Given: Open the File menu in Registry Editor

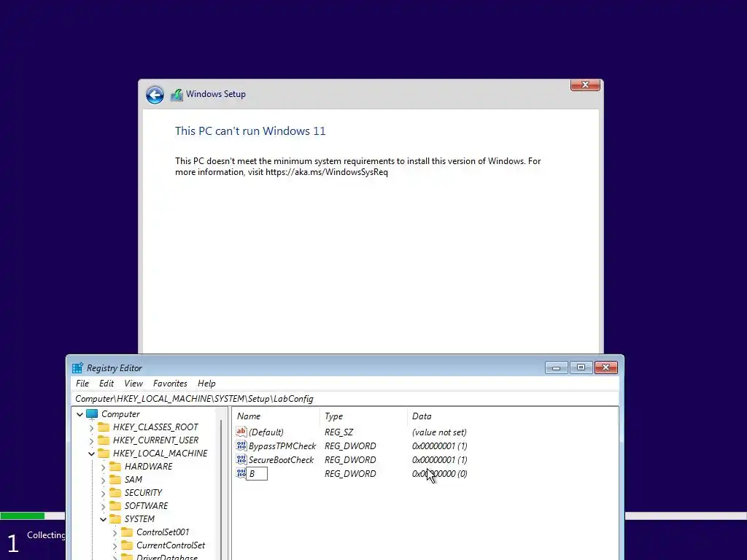Looking at the screenshot, I should tap(82, 384).
